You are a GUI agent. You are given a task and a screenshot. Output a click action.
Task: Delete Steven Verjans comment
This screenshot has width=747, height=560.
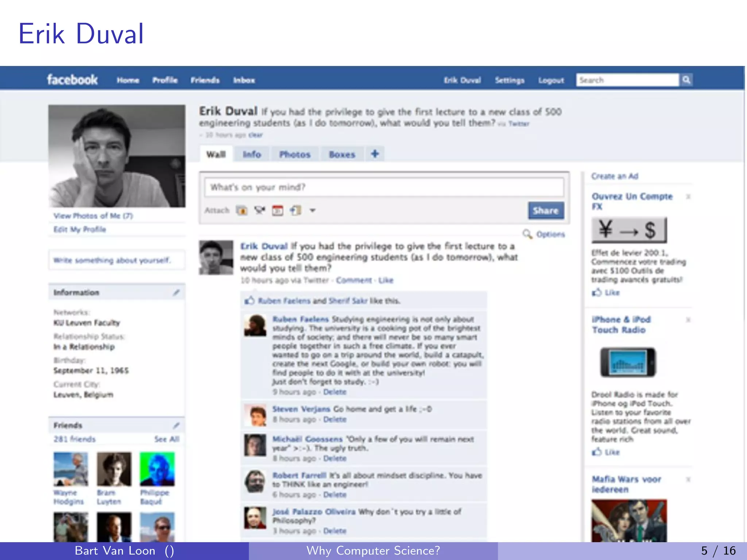[334, 419]
